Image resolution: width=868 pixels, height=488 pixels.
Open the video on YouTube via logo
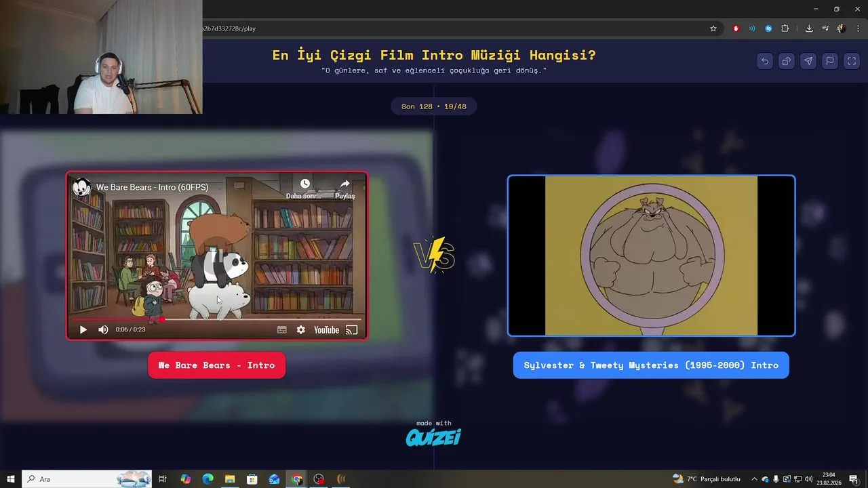point(326,330)
